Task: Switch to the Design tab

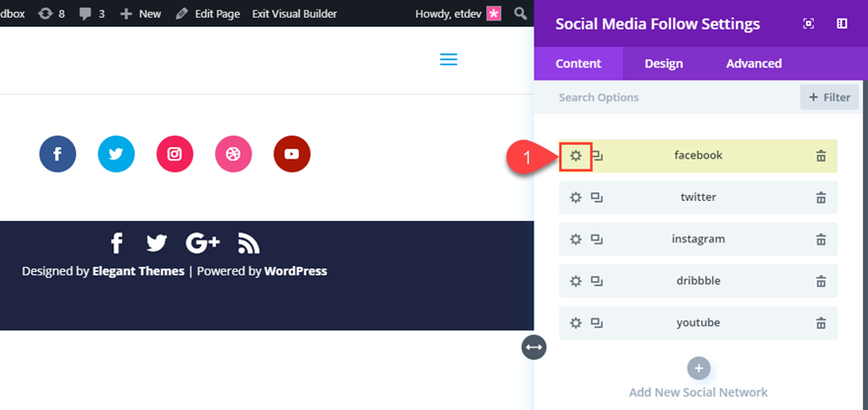Action: [x=664, y=64]
